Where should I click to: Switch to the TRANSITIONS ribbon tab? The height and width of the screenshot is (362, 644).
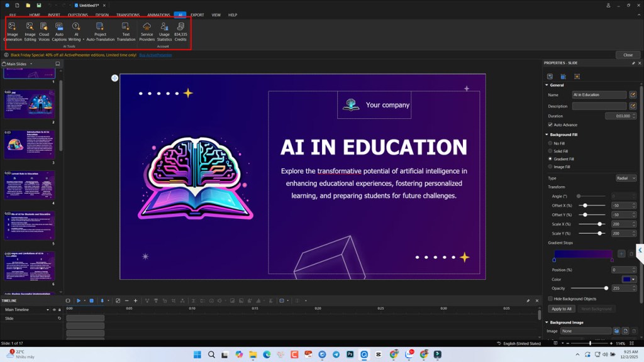tap(128, 14)
